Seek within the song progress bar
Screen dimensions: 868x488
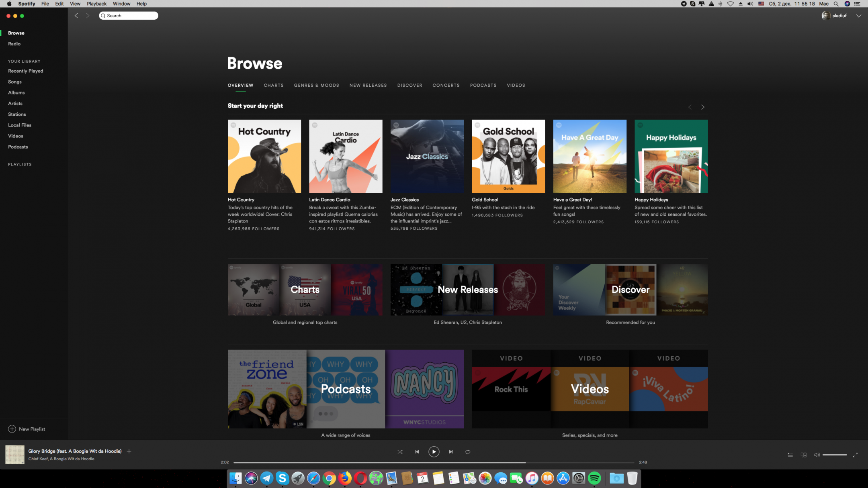pyautogui.click(x=434, y=462)
